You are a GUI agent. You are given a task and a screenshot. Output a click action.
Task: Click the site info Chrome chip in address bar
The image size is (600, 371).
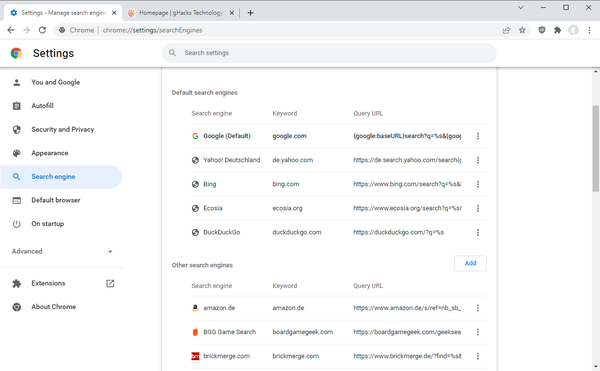point(77,30)
